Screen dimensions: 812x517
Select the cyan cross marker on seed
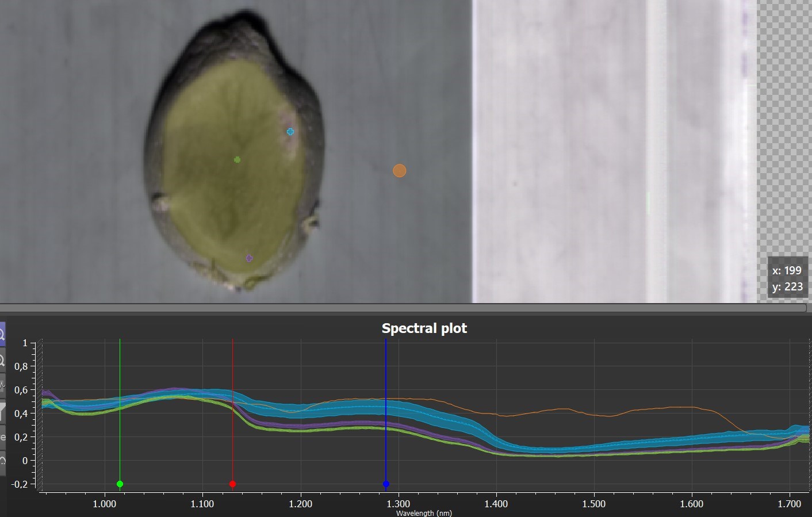click(x=290, y=132)
